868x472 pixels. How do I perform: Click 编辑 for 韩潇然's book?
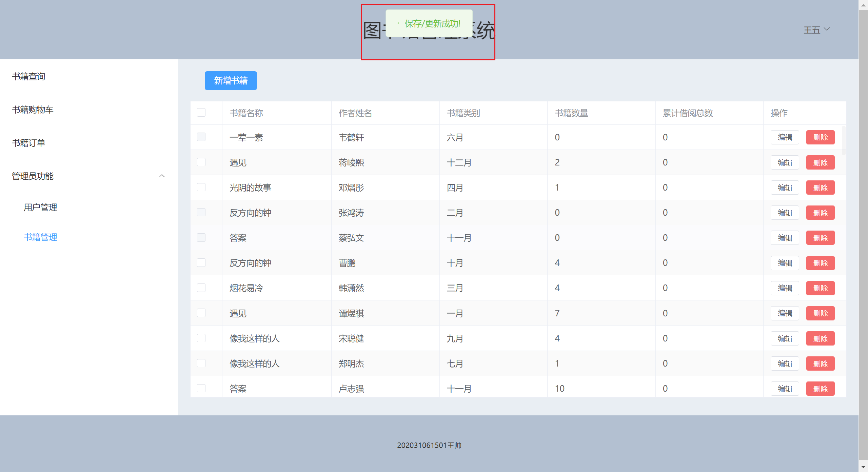coord(785,288)
